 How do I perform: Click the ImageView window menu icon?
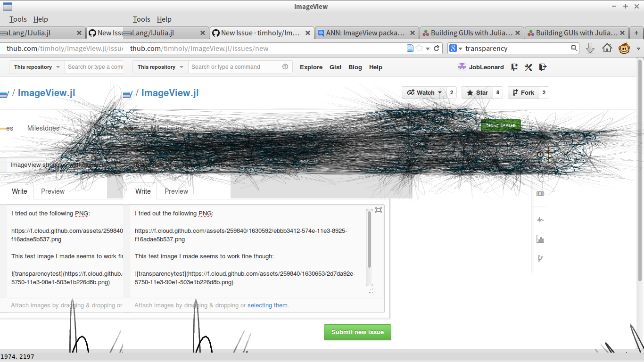(8, 7)
